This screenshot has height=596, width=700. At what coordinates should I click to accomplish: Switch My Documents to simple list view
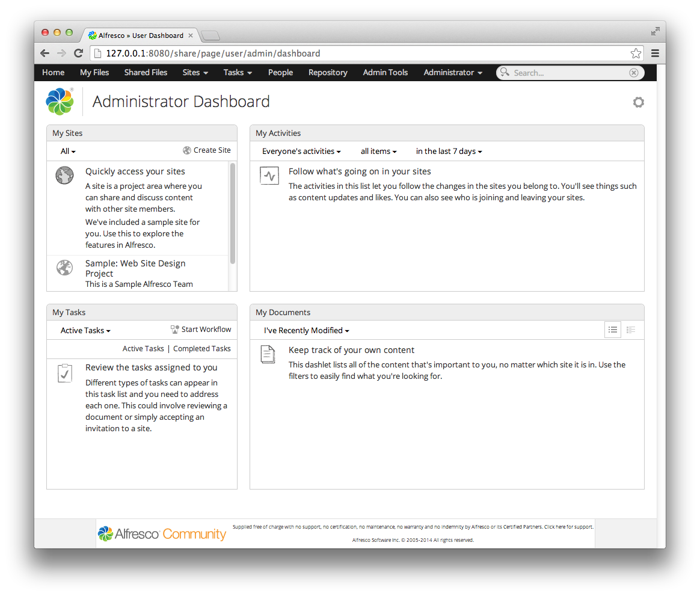pos(612,330)
